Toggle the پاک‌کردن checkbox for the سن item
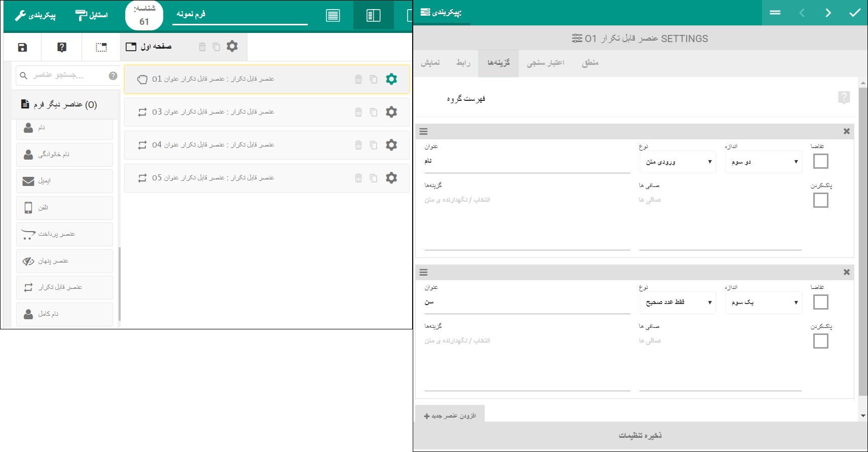 pos(820,341)
